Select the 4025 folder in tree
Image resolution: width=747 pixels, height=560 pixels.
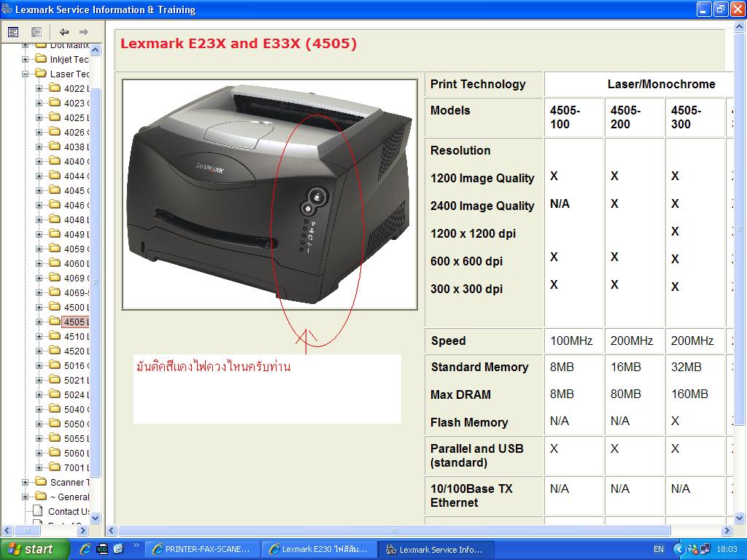click(69, 117)
